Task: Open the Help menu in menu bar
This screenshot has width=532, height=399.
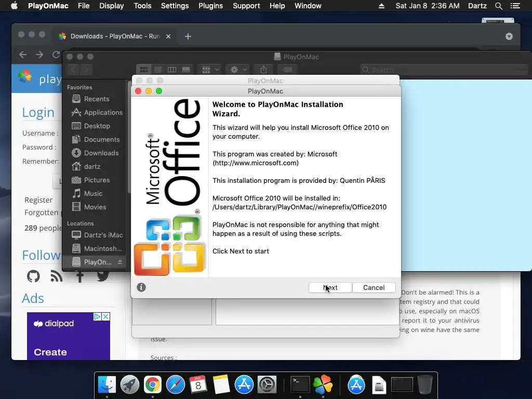Action: [277, 6]
